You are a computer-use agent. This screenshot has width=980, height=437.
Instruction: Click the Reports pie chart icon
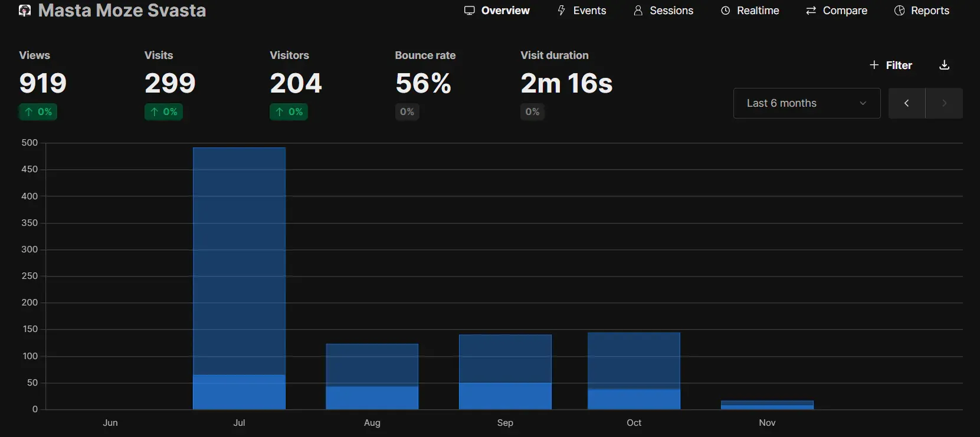point(899,11)
